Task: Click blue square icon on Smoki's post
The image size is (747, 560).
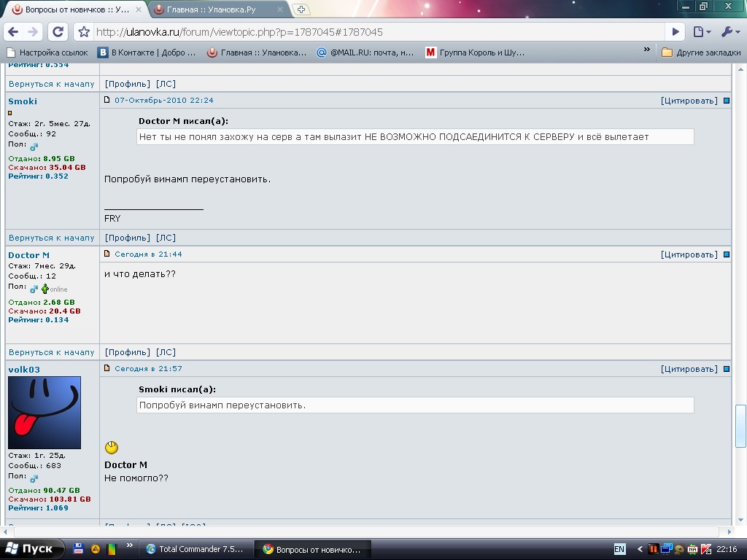Action: (x=727, y=101)
